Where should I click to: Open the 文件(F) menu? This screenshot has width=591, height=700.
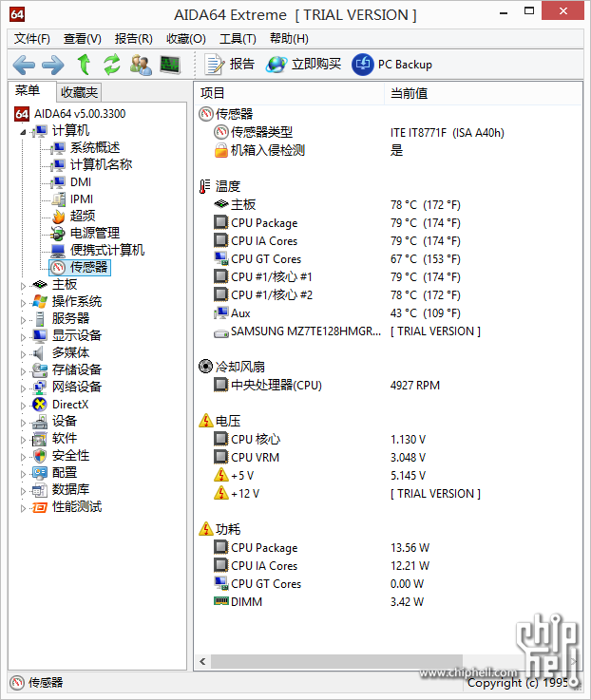pyautogui.click(x=31, y=39)
